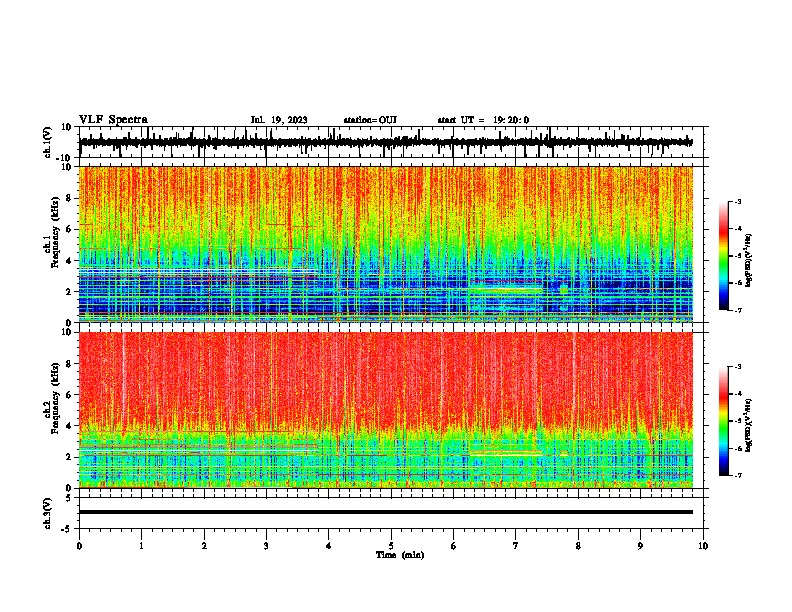Click the ch.2 colorbar log(PSD) unit label

pyautogui.click(x=749, y=425)
